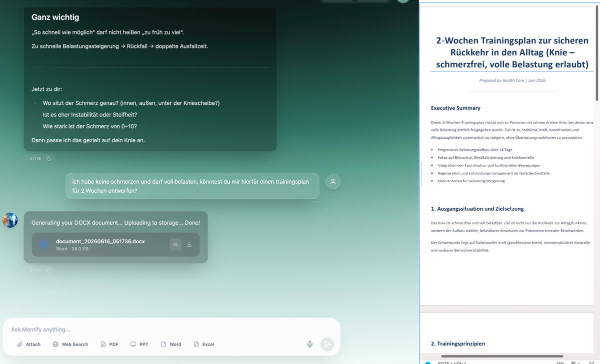This screenshot has width=600, height=364.
Task: Click the user avatar beside the question bubble
Action: click(x=333, y=182)
